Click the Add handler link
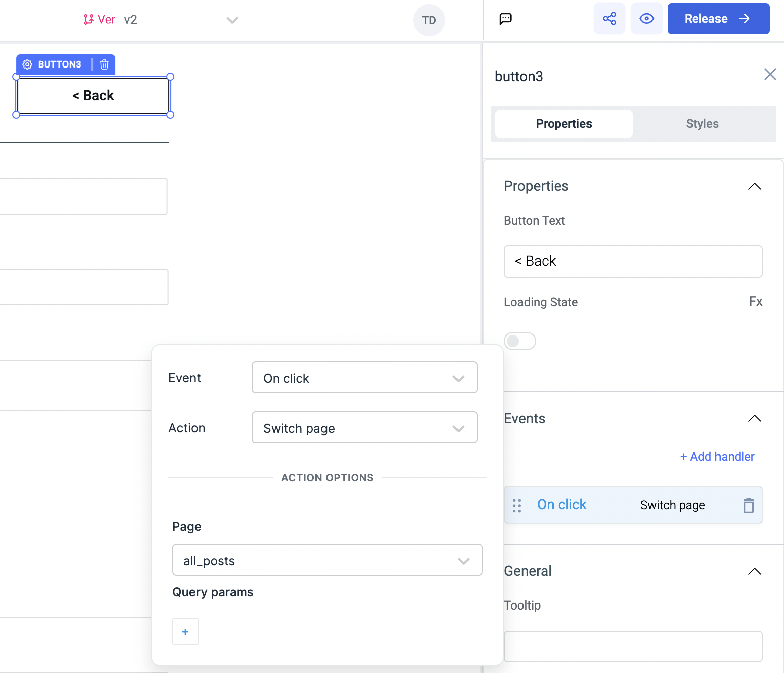 717,457
